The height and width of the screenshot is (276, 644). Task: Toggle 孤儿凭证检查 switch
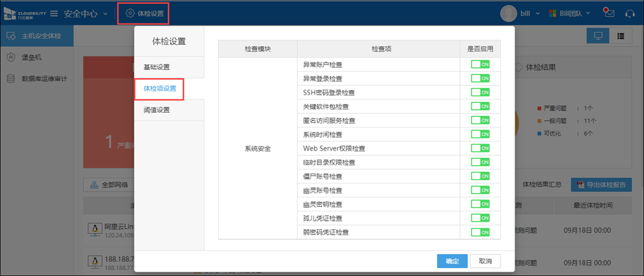(x=480, y=218)
